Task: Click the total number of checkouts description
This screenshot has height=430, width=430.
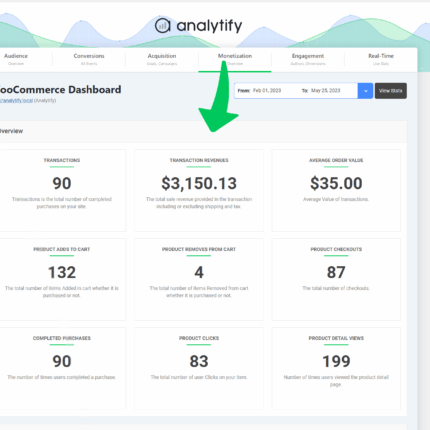Action: (336, 288)
